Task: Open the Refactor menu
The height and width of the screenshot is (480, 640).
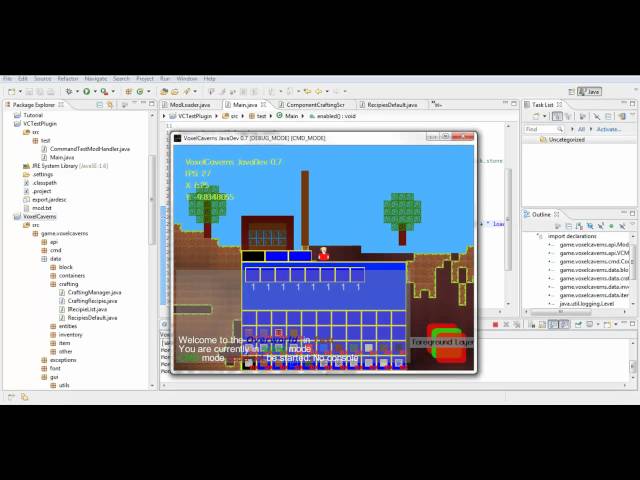Action: (x=68, y=79)
